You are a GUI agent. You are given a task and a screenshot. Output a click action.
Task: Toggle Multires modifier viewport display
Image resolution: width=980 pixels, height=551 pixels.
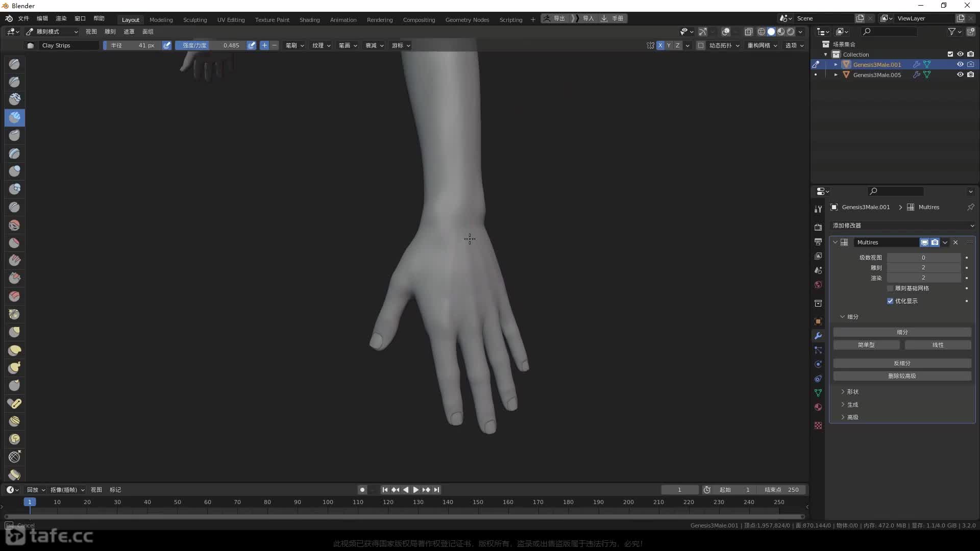click(924, 242)
